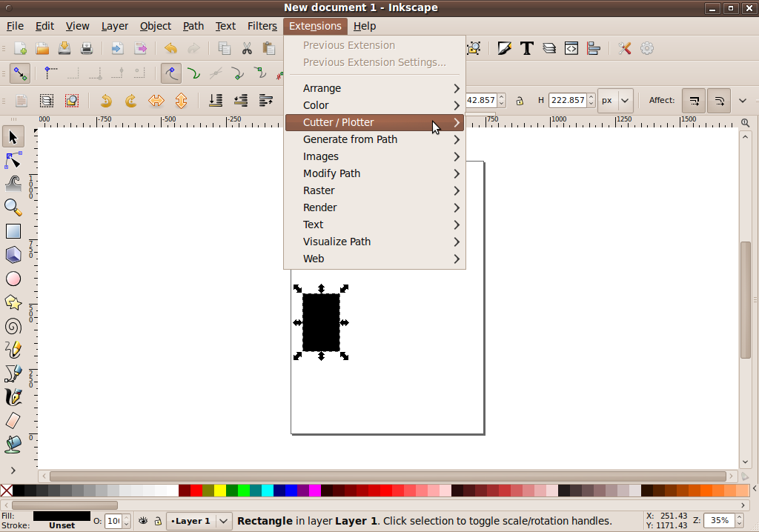Select the Paint Bucket tool
Image resolution: width=759 pixels, height=532 pixels.
[x=13, y=444]
